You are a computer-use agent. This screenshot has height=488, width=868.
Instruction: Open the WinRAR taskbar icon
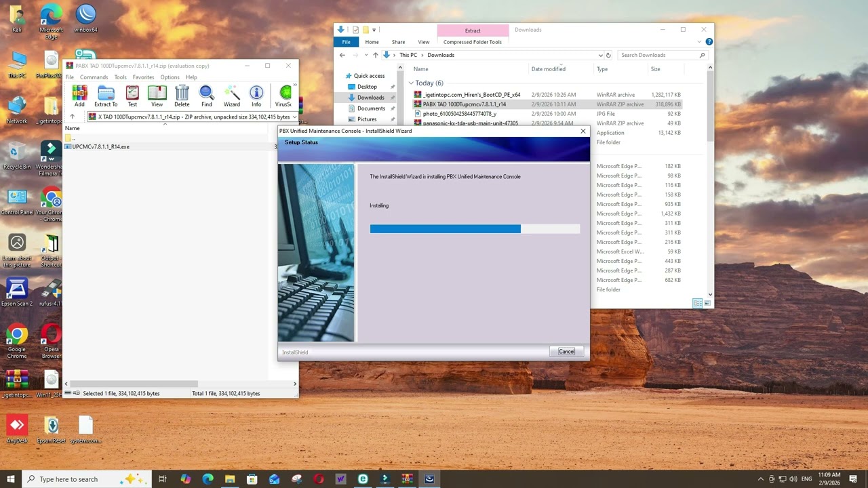tap(407, 479)
